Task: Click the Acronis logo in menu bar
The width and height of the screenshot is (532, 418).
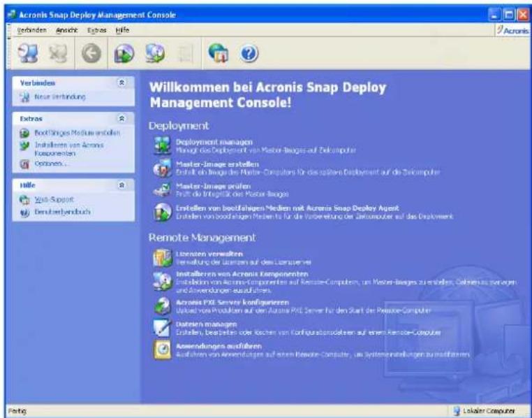Action: pyautogui.click(x=512, y=31)
